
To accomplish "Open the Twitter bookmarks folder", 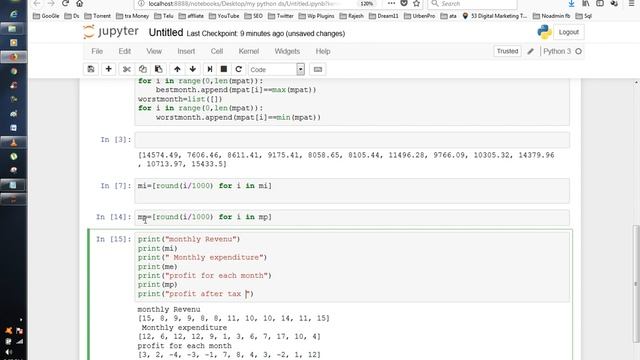I will pyautogui.click(x=281, y=16).
